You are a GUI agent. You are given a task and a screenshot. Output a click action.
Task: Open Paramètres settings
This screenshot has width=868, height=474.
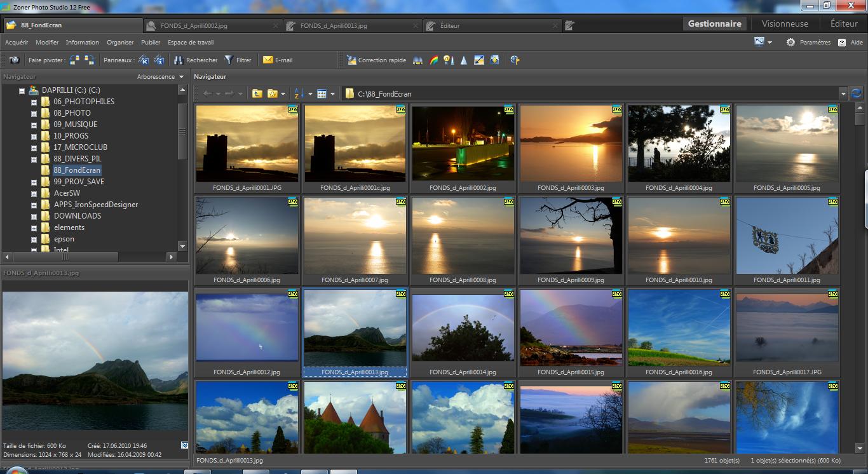[808, 43]
